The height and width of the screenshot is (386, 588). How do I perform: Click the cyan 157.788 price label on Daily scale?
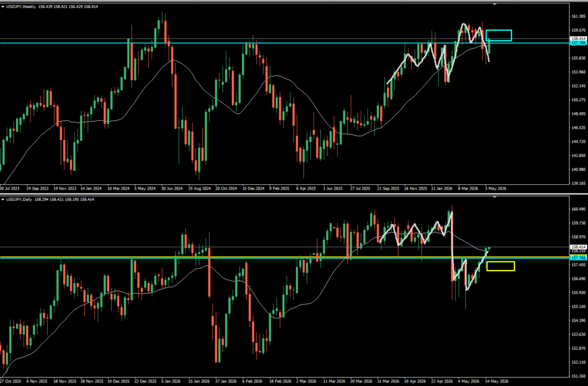tap(578, 258)
